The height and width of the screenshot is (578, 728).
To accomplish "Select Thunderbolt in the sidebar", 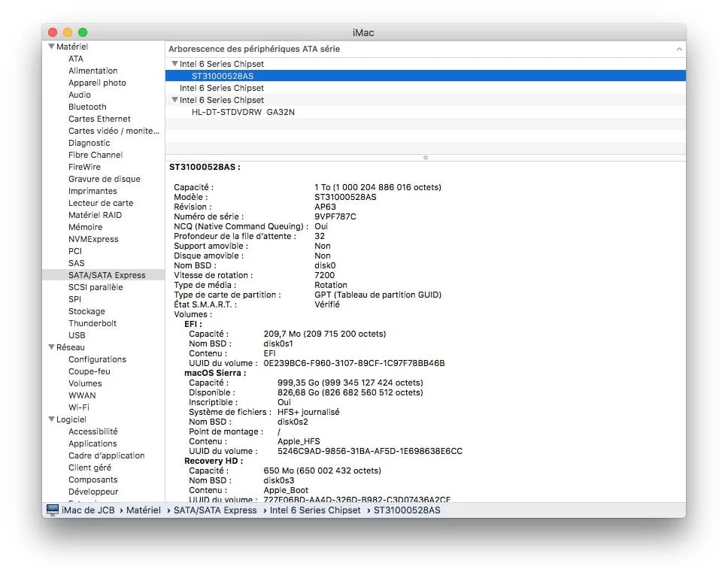I will click(x=93, y=323).
